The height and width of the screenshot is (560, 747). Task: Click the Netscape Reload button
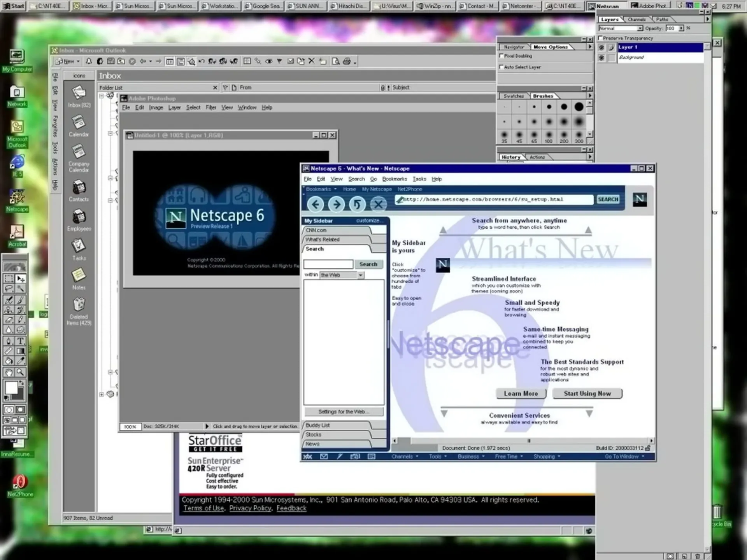[357, 204]
